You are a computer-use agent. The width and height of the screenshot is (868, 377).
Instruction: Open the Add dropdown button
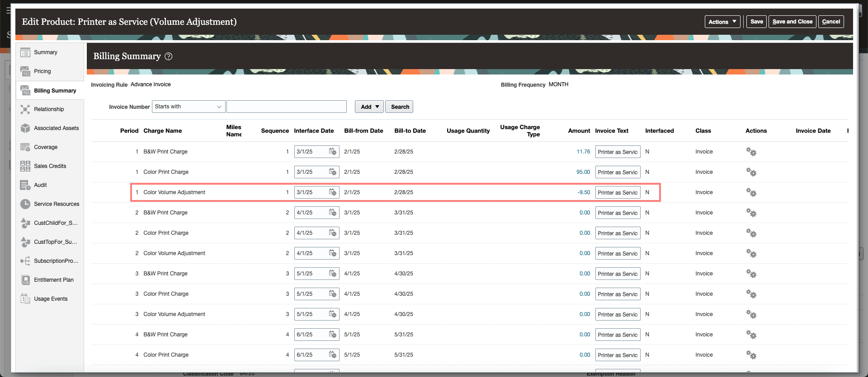(369, 107)
